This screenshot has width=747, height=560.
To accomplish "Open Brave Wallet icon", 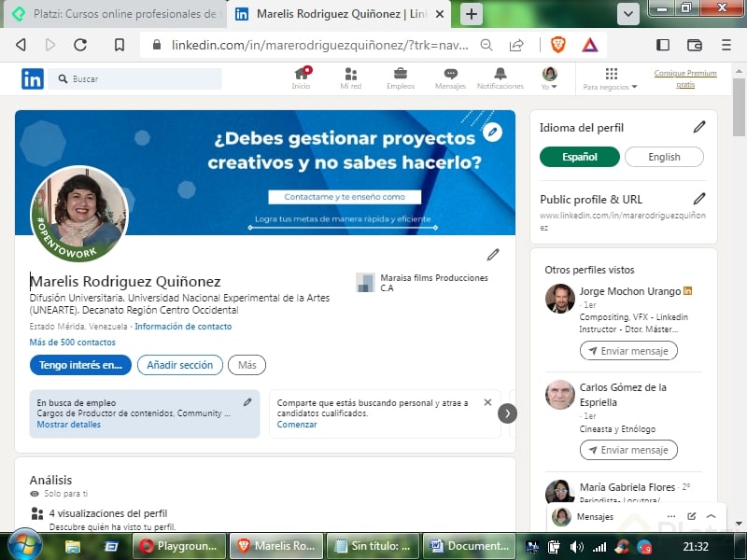I will click(x=695, y=45).
